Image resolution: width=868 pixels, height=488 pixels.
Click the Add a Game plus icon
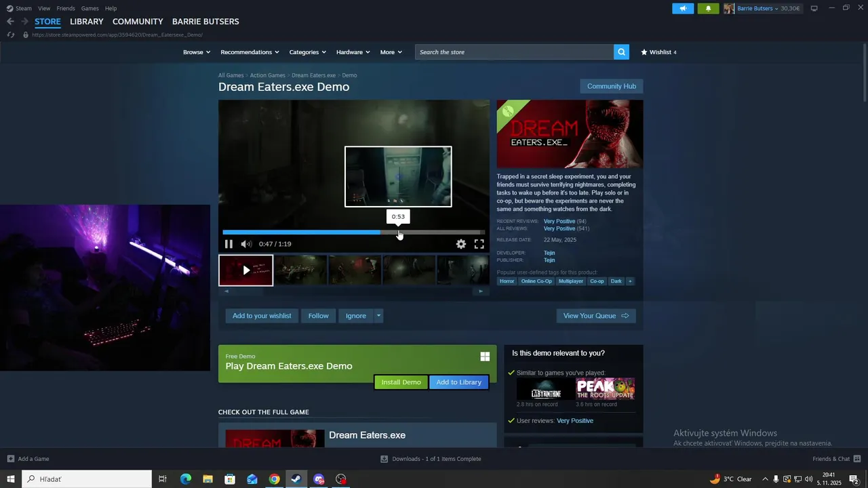(10, 459)
